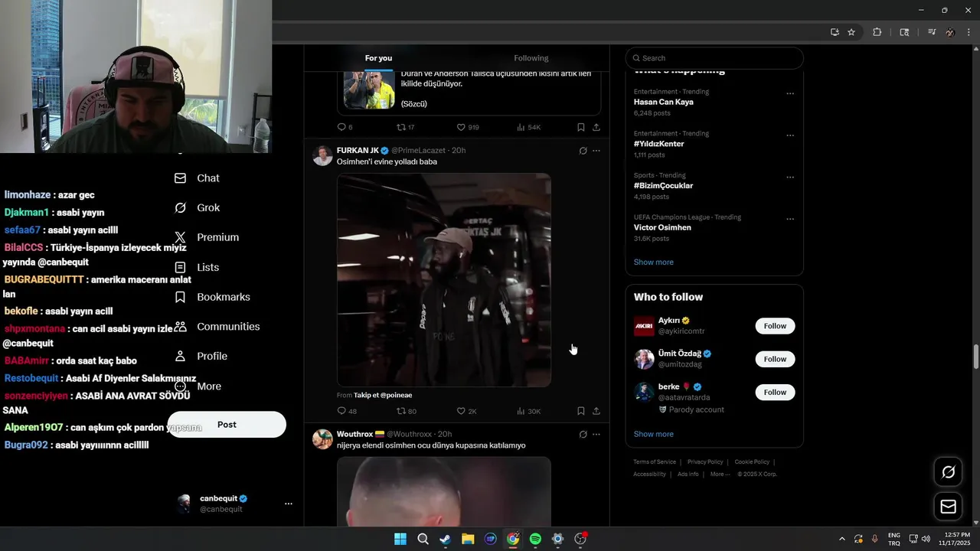Repost the Sözcü tweet with 17 reposts
The width and height of the screenshot is (980, 551).
pyautogui.click(x=405, y=127)
